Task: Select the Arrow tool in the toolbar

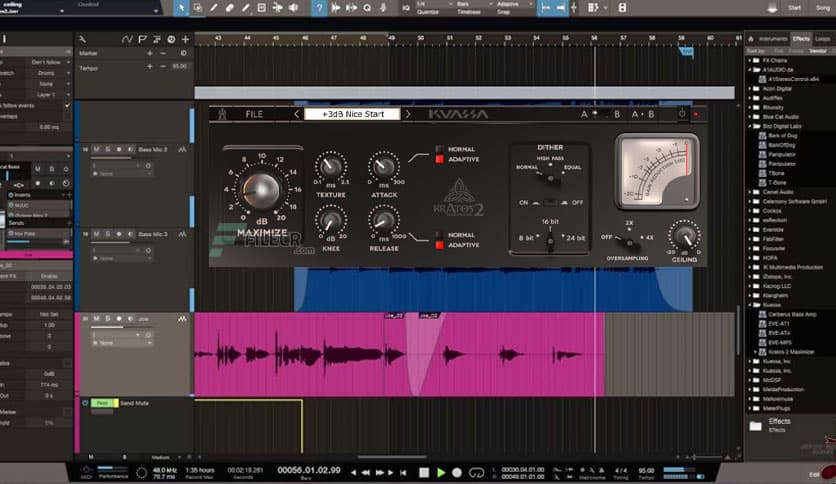Action: click(x=181, y=8)
